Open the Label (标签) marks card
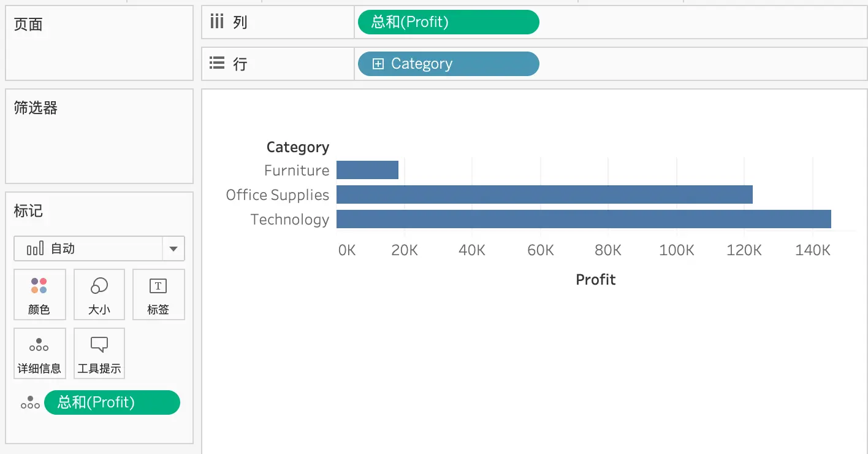The height and width of the screenshot is (454, 868). click(x=158, y=294)
